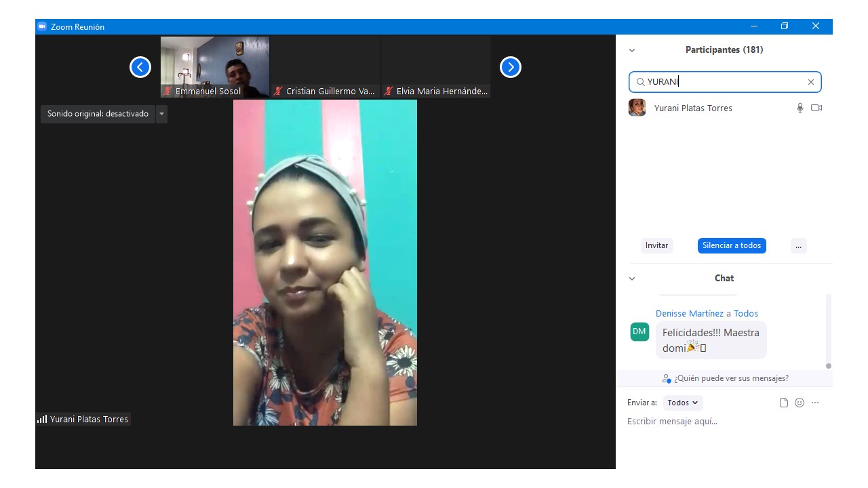Click the participant search field
The height and width of the screenshot is (488, 868).
[x=725, y=82]
